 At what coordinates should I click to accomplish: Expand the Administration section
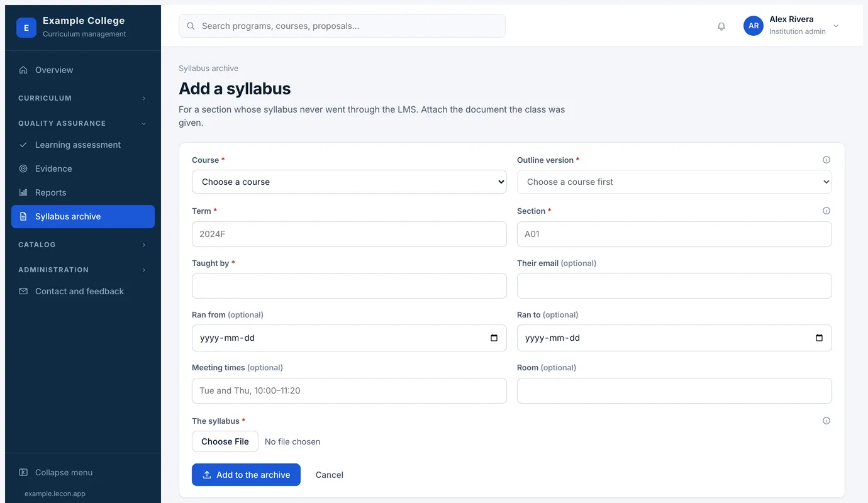82,270
